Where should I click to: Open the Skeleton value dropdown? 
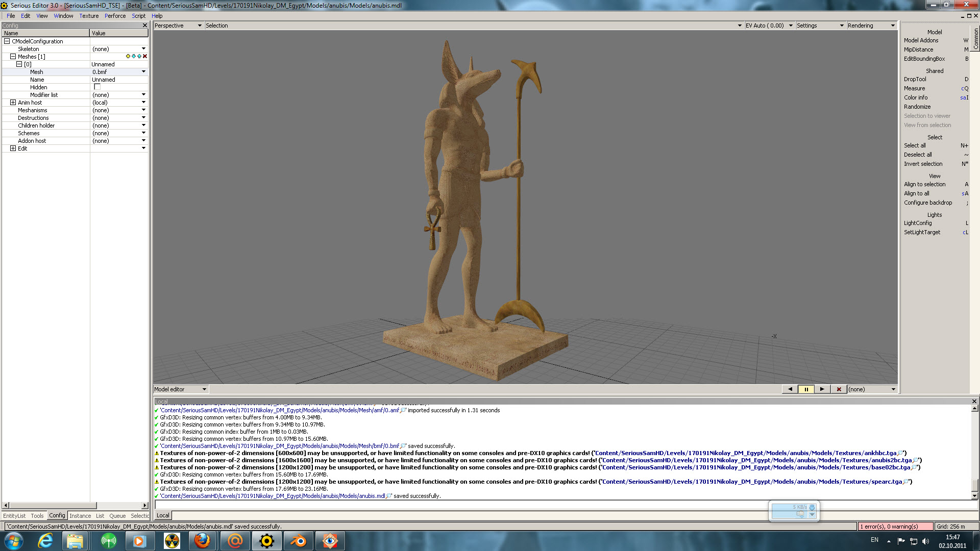click(143, 49)
